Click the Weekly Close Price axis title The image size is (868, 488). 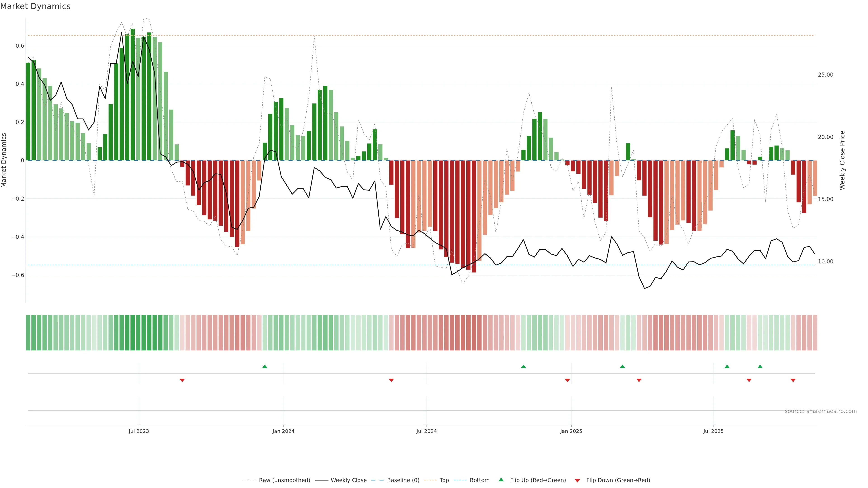tap(842, 160)
